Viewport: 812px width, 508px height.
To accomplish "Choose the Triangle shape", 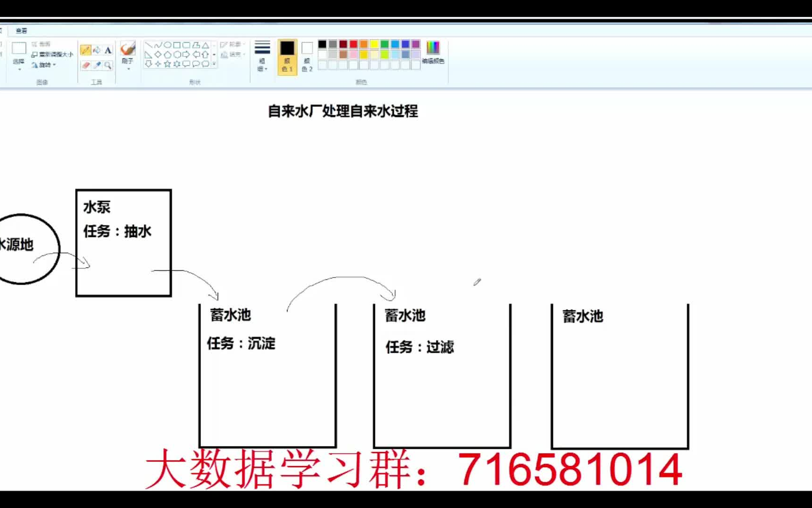I will pos(205,45).
